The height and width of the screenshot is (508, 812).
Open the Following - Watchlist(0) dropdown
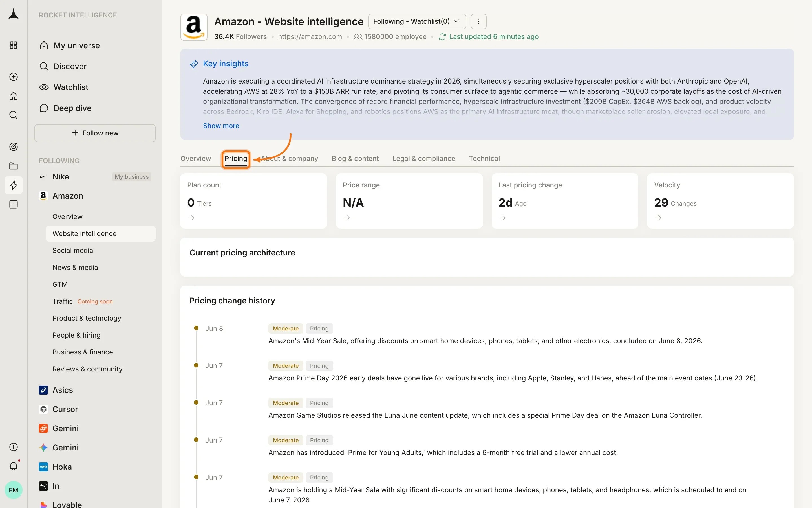[417, 21]
